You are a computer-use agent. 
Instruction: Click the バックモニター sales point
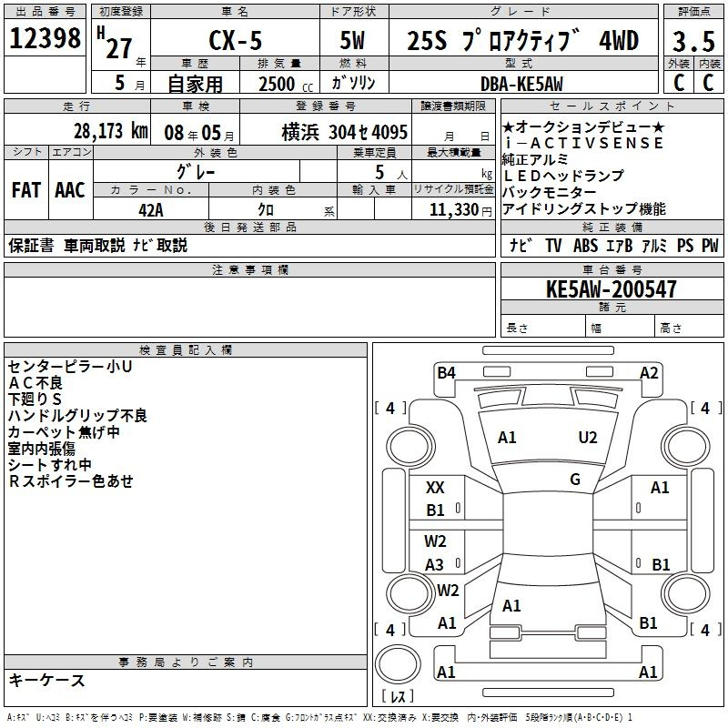point(549,192)
